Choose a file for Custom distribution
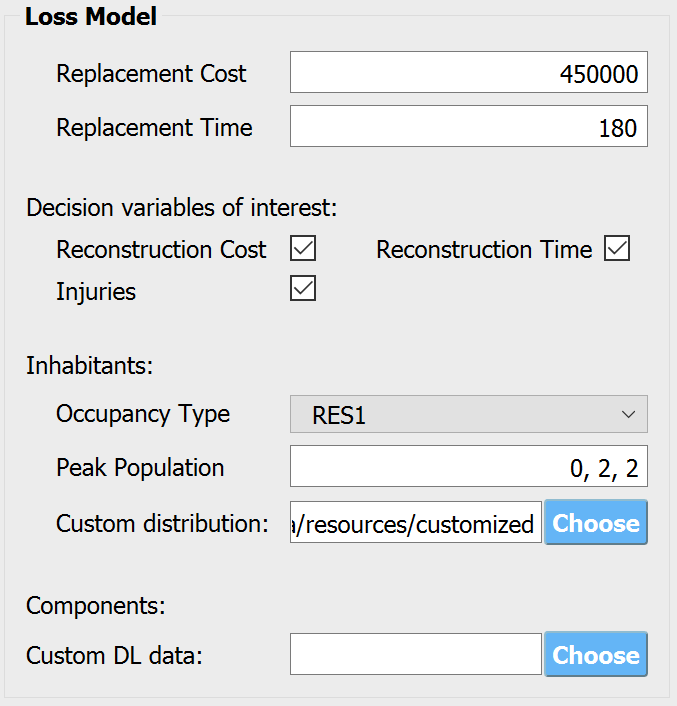The width and height of the screenshot is (677, 706). (x=596, y=522)
